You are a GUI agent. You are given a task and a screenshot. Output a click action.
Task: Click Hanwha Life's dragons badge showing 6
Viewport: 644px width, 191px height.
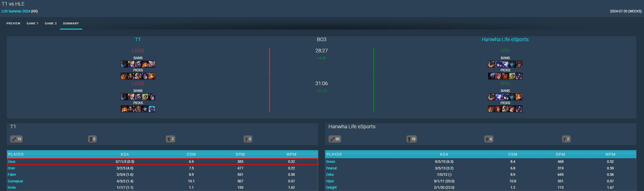[x=489, y=139]
